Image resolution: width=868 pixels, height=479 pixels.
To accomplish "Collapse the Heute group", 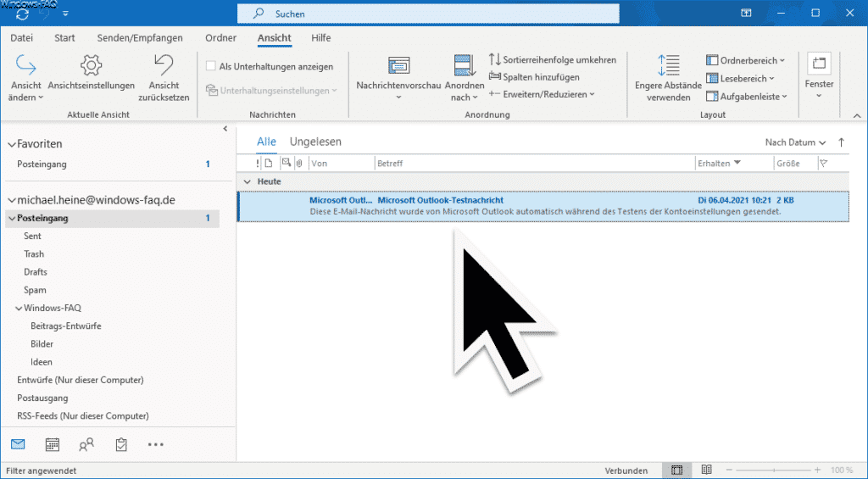I will pyautogui.click(x=247, y=181).
